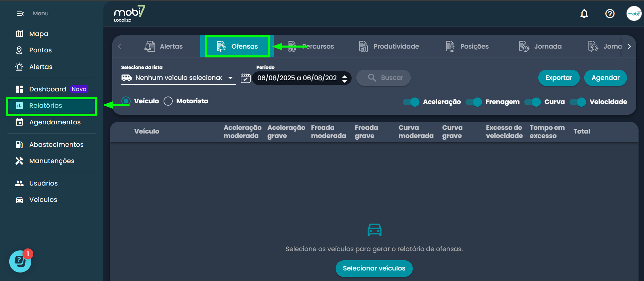Click the Exportar button

pos(559,78)
